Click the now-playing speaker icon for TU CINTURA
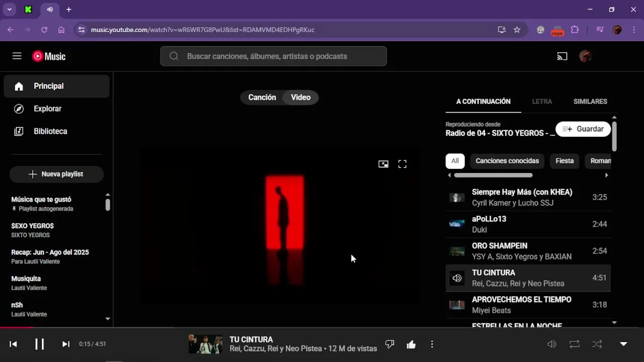This screenshot has width=644, height=362. [x=457, y=278]
